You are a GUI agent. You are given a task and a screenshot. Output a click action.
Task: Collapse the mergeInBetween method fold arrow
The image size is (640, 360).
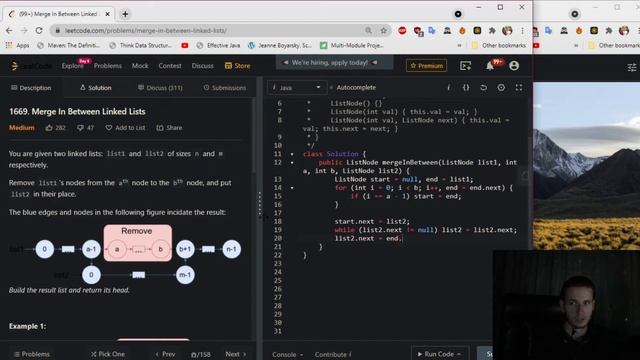pos(292,162)
